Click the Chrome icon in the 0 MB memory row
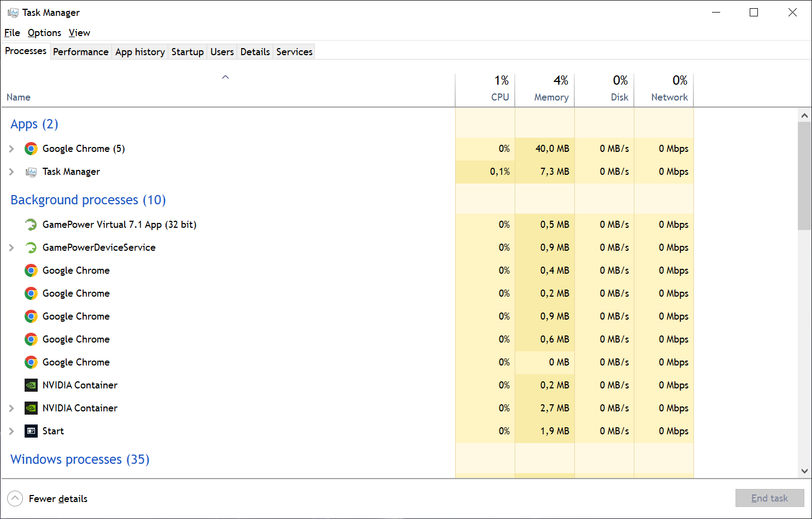Viewport: 812px width, 519px height. (31, 362)
